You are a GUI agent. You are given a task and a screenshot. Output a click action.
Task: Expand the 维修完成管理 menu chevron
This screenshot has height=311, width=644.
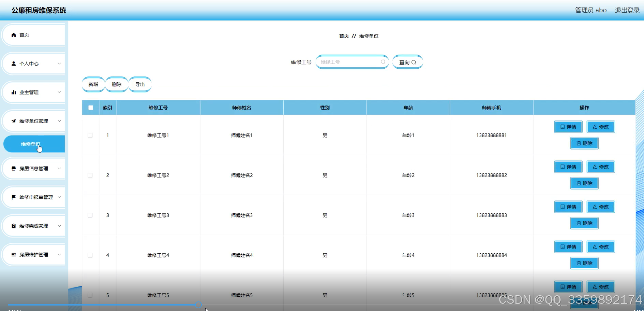59,226
